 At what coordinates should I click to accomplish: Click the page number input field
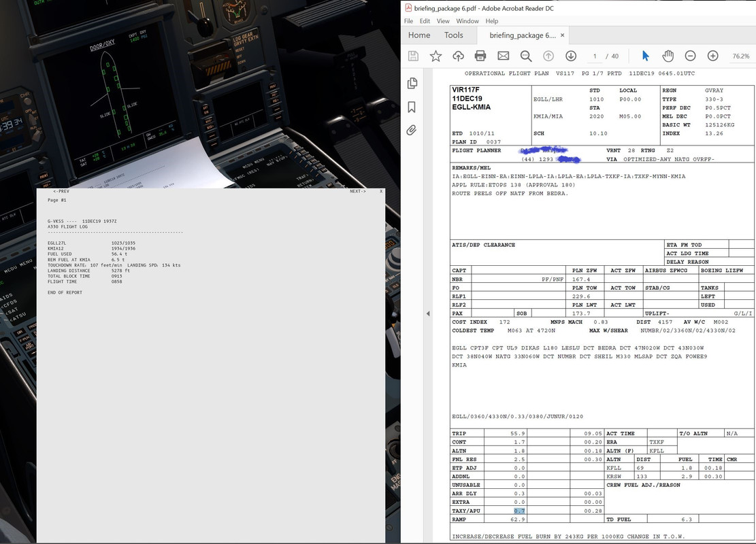pyautogui.click(x=595, y=56)
